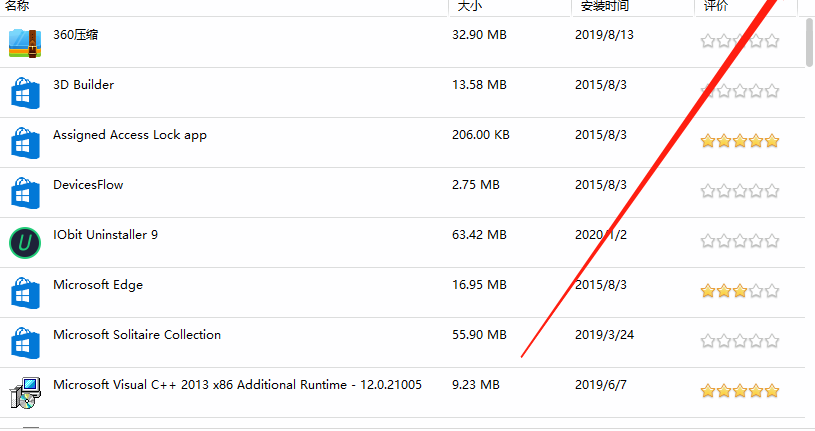Click the 2.75 MB size value
The width and height of the screenshot is (815, 431).
(476, 185)
